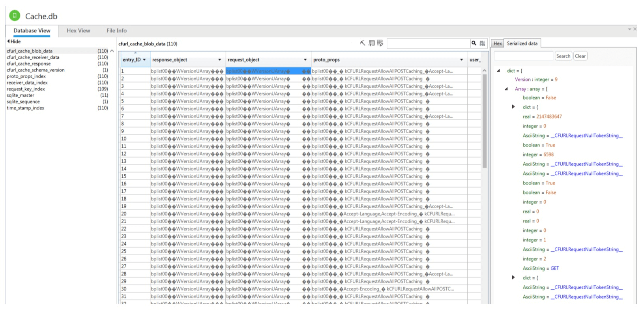Open the proto_props column filter dropdown
The width and height of the screenshot is (644, 313).
point(461,60)
